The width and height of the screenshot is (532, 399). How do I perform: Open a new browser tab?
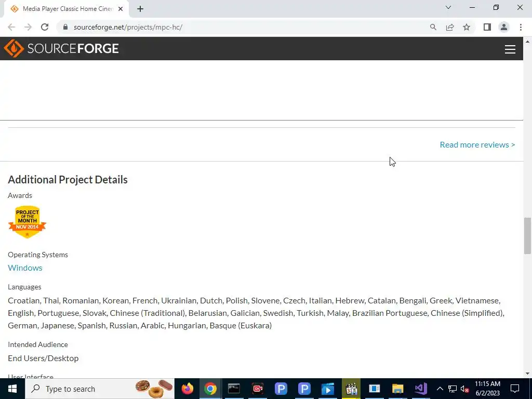(140, 9)
